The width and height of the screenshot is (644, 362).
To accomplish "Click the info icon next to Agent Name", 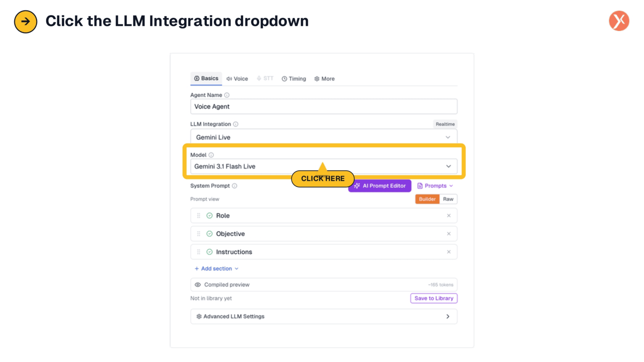I will click(227, 95).
